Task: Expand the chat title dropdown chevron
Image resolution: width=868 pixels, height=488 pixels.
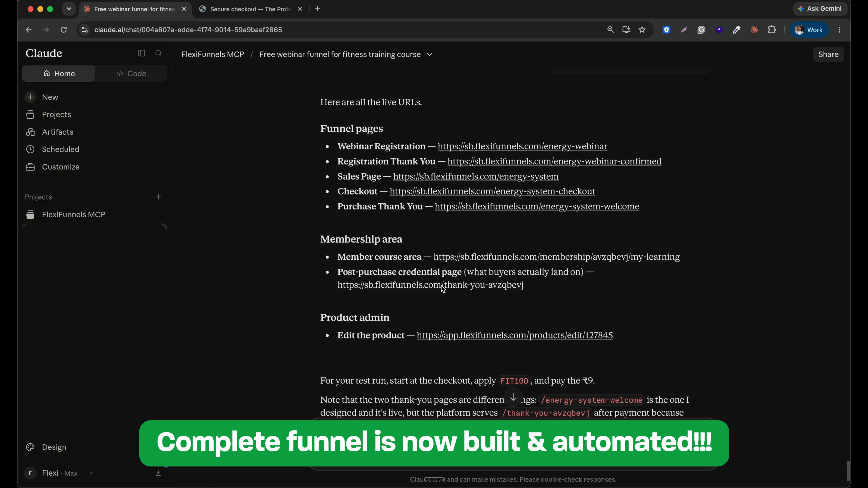Action: tap(429, 54)
